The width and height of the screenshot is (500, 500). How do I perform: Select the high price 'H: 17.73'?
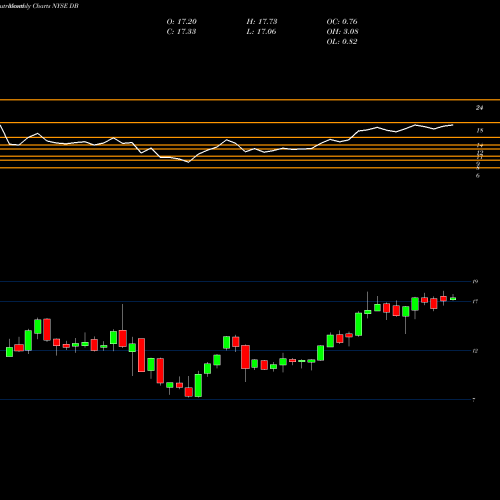[262, 22]
